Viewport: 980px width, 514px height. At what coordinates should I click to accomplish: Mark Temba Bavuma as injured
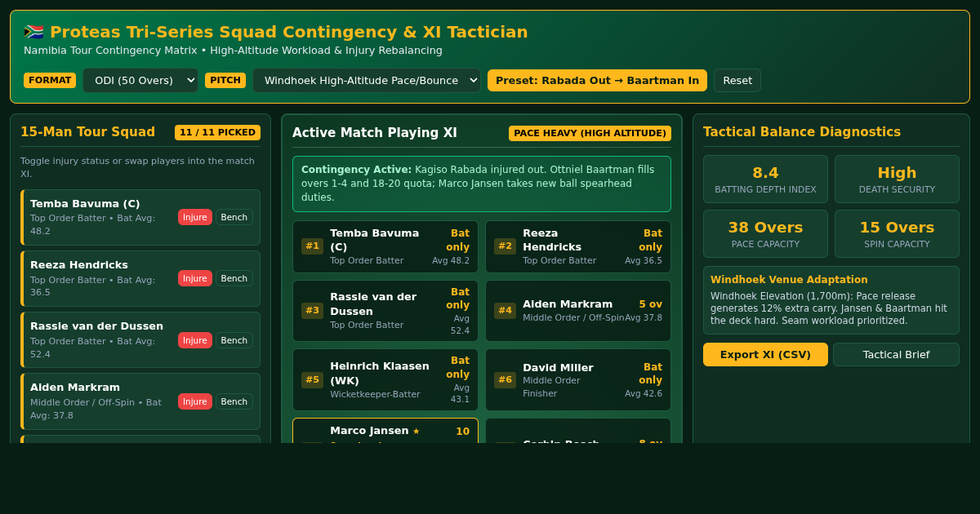pyautogui.click(x=195, y=217)
